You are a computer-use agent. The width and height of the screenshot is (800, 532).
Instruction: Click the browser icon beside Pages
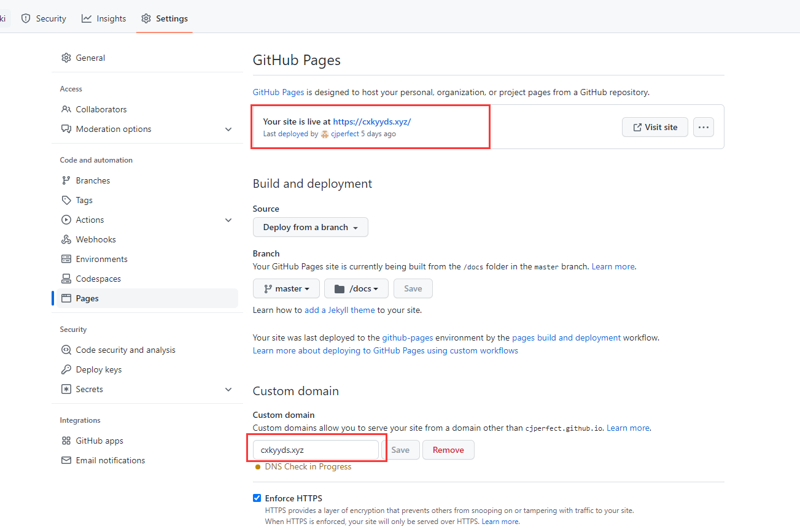pyautogui.click(x=66, y=298)
